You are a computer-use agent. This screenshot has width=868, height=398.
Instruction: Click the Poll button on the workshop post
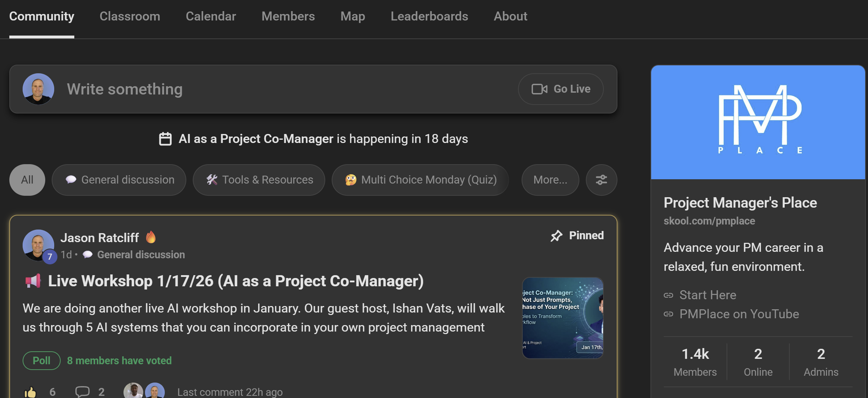pos(41,360)
